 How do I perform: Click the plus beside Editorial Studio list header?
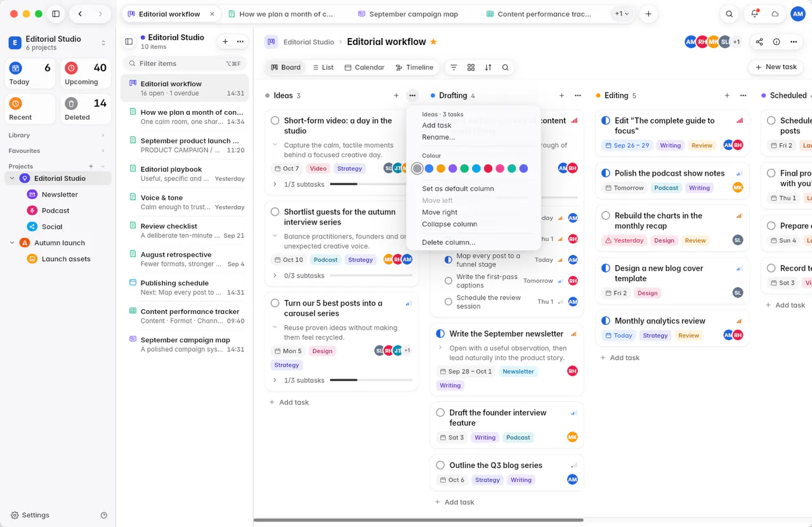pyautogui.click(x=225, y=41)
